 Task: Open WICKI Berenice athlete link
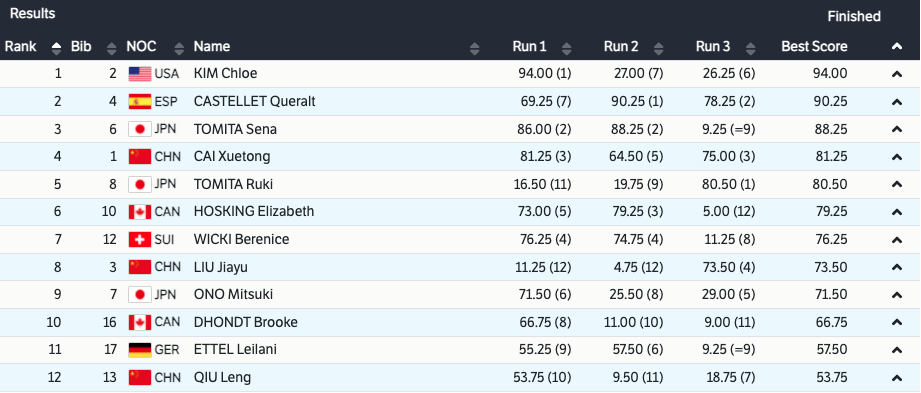tap(241, 239)
